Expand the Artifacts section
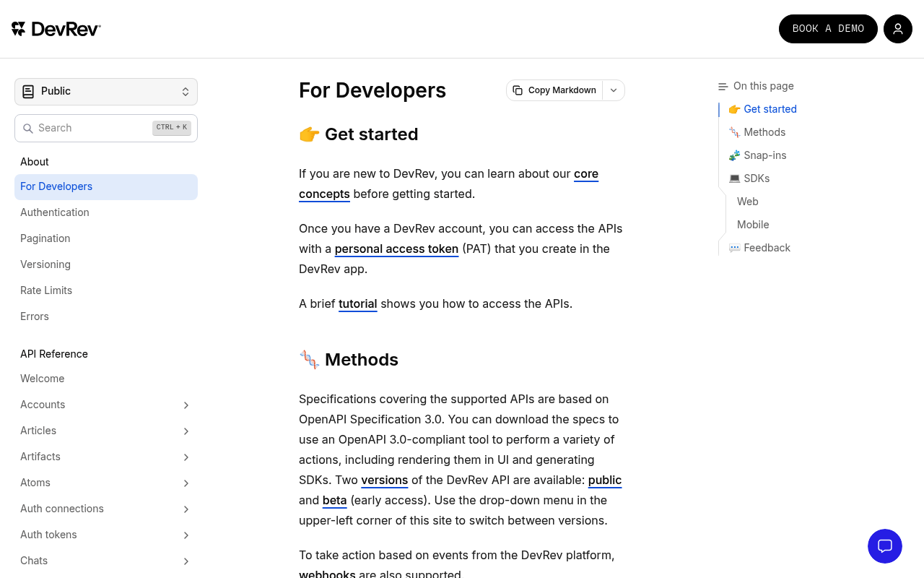Screen dimensions: 924x578 (186, 457)
